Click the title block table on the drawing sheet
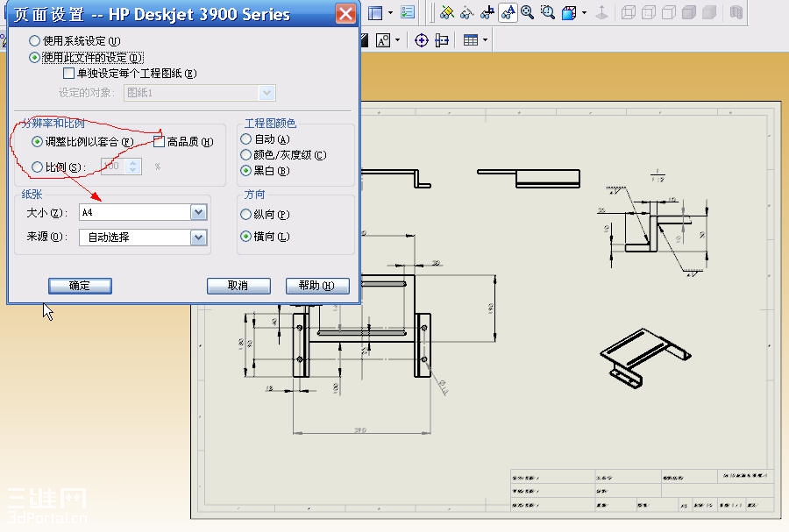 coord(642,490)
